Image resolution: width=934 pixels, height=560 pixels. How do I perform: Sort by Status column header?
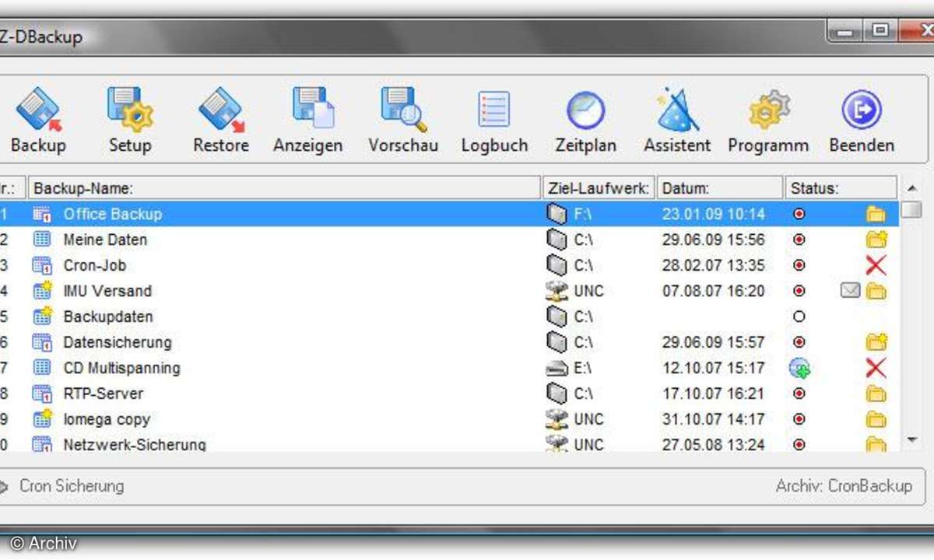(841, 188)
